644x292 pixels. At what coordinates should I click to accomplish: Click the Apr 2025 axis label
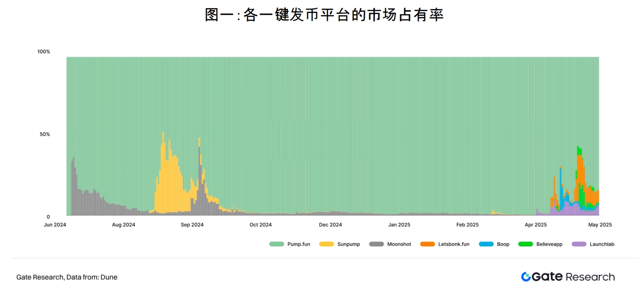click(535, 225)
